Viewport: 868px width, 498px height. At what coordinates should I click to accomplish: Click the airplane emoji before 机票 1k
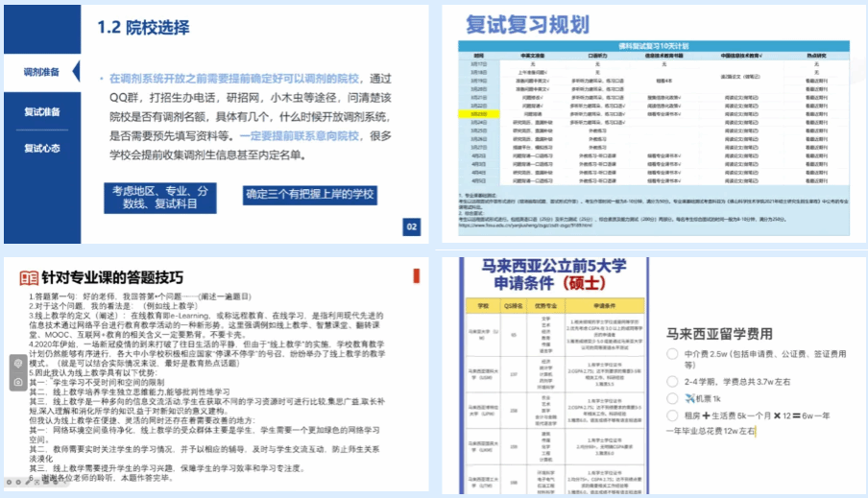(690, 396)
